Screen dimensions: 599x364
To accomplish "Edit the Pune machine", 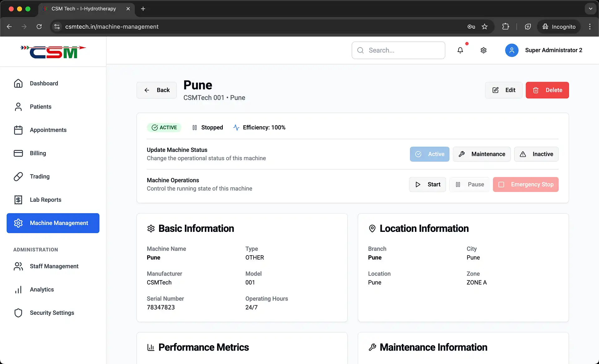I will click(504, 90).
